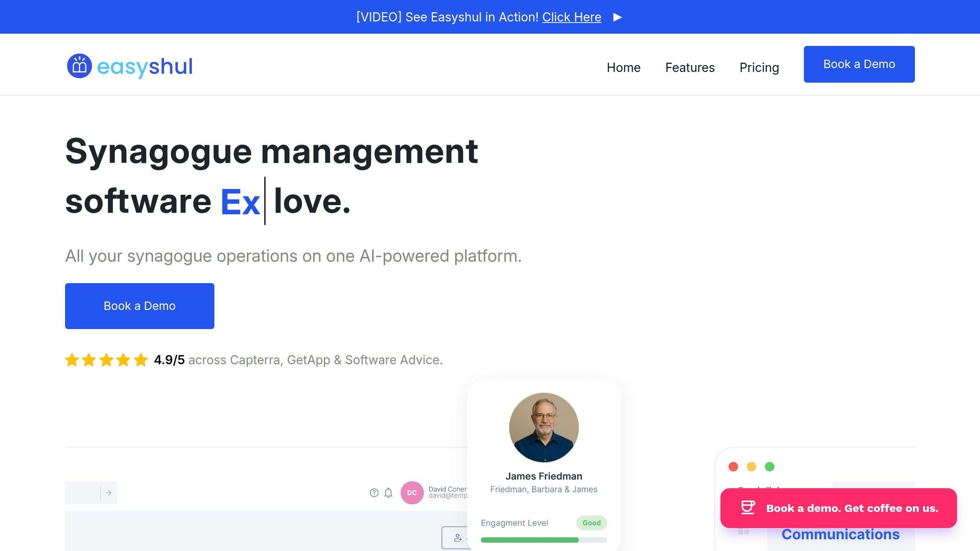980x551 pixels.
Task: Click the green Good badge
Action: coord(591,523)
